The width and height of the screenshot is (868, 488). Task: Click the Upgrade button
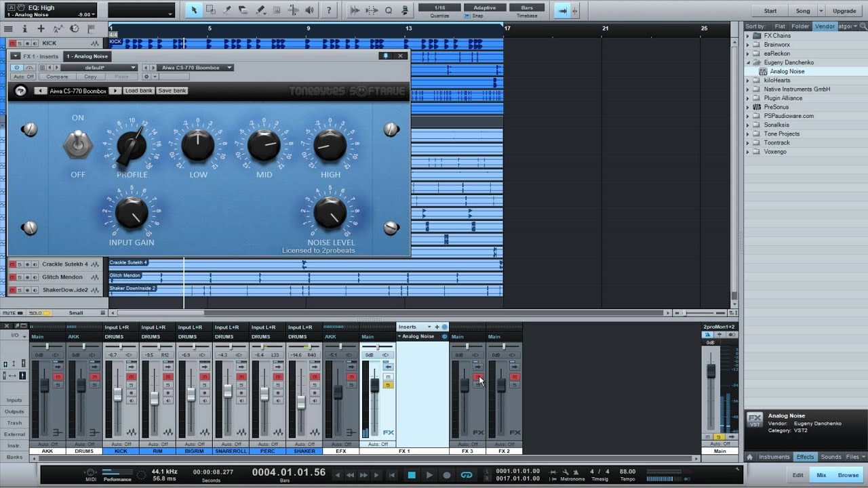(844, 11)
